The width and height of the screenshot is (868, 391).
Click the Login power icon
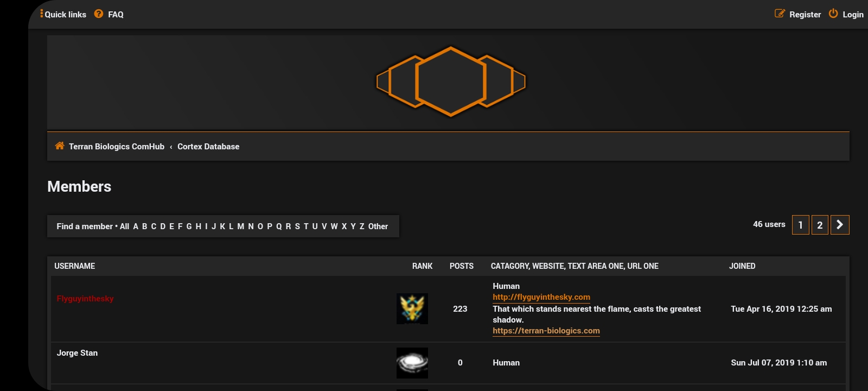coord(833,14)
